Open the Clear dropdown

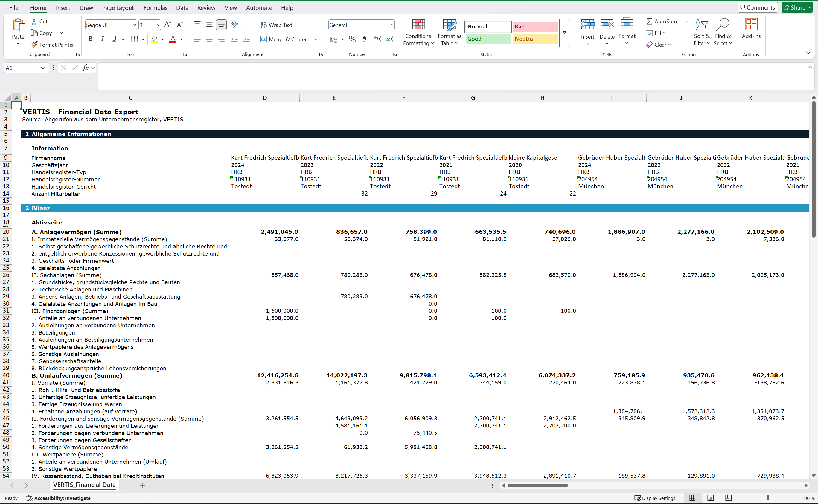(658, 44)
